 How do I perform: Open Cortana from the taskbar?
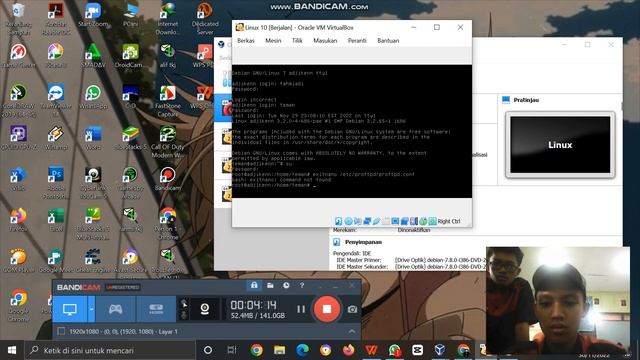pyautogui.click(x=208, y=350)
